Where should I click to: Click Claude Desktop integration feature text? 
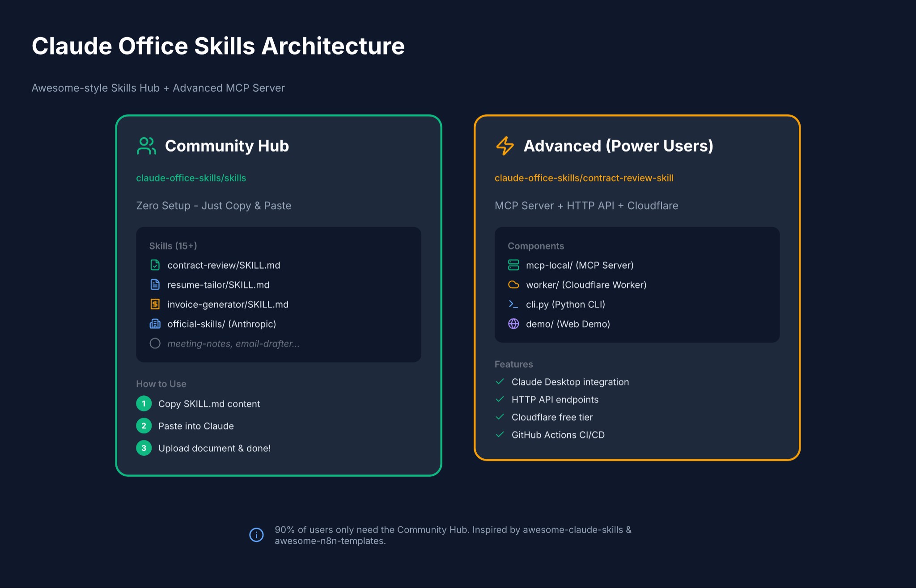click(x=570, y=382)
